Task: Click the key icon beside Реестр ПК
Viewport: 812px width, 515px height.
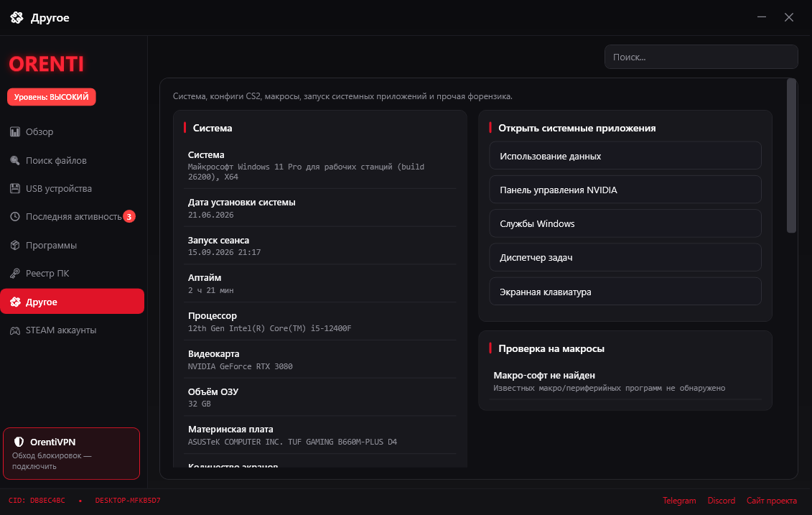Action: (15, 273)
